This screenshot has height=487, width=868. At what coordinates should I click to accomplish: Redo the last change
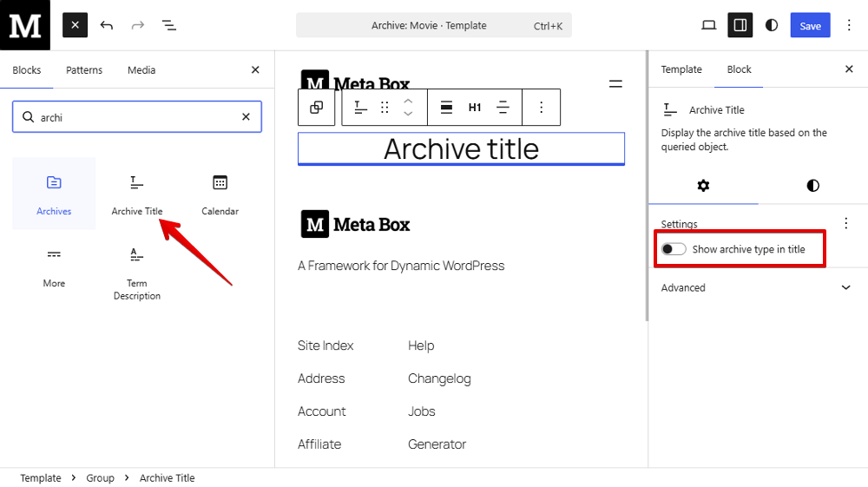tap(137, 25)
